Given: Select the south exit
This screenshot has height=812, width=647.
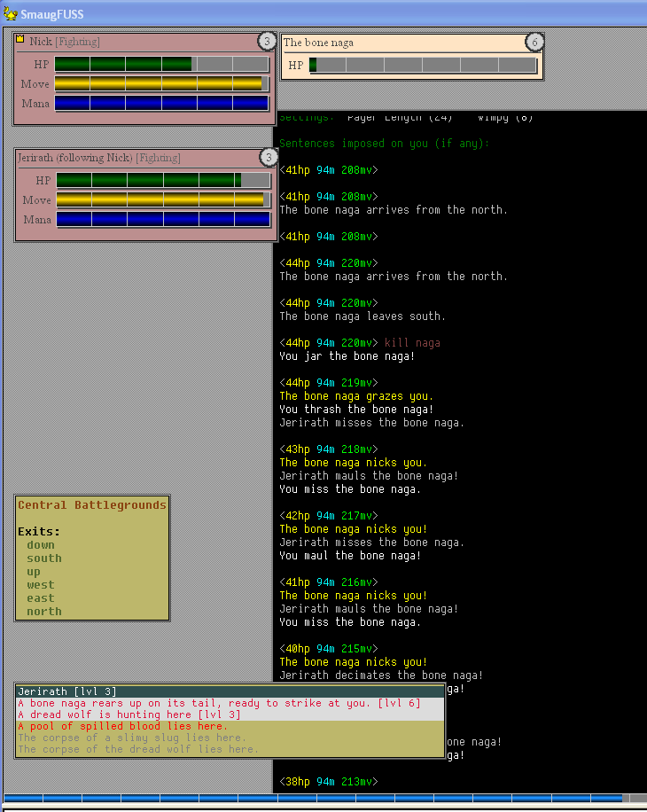Looking at the screenshot, I should pos(44,558).
